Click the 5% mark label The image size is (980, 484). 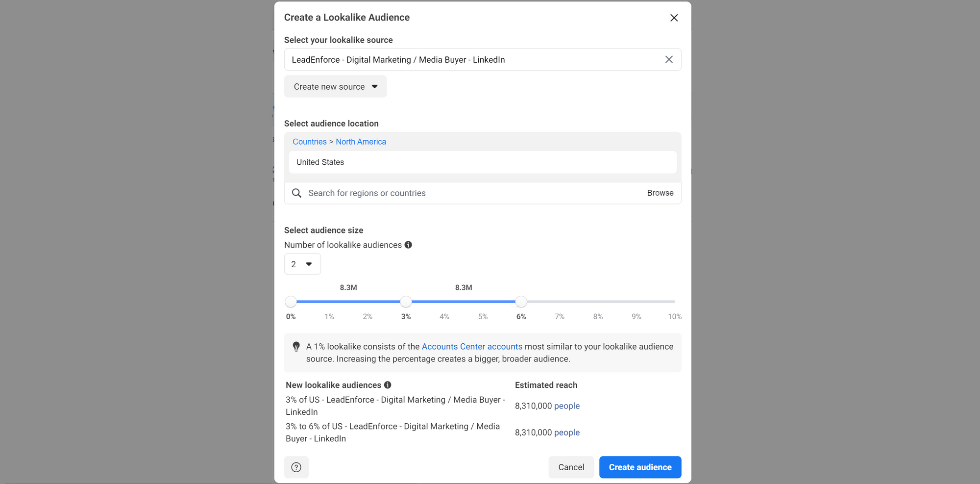coord(483,317)
